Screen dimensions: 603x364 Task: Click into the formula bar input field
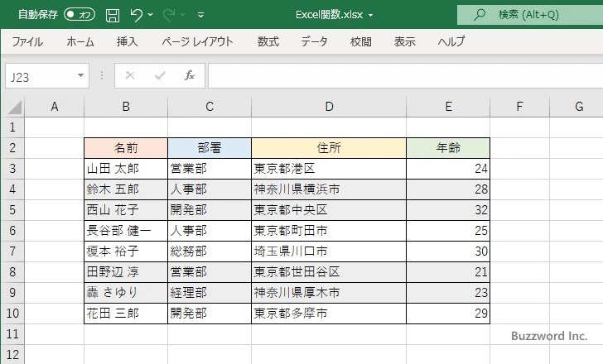[x=398, y=75]
